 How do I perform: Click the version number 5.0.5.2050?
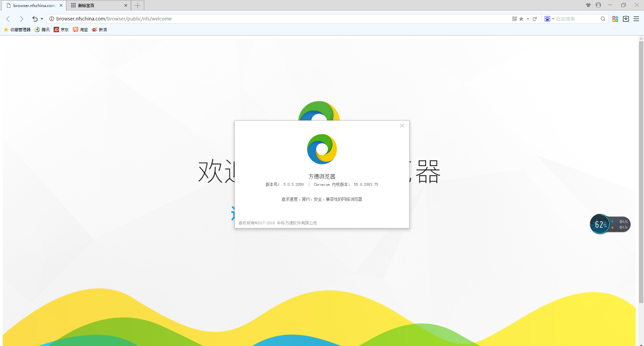coord(293,184)
